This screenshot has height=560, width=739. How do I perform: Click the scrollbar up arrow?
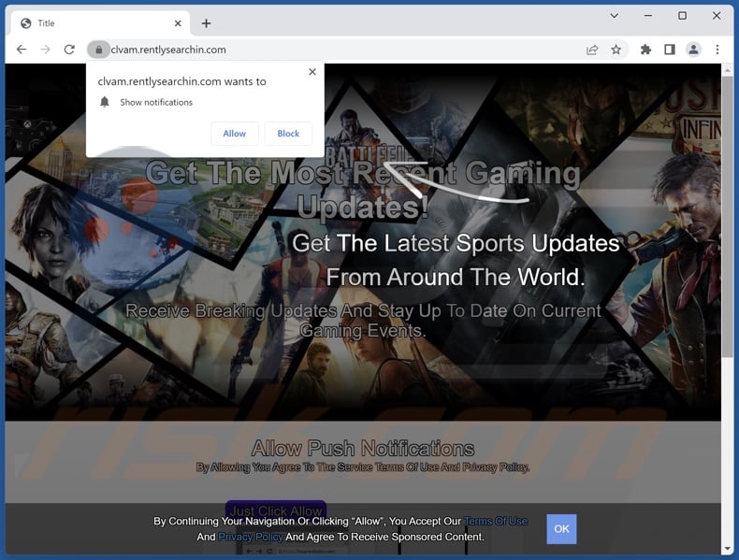[727, 70]
